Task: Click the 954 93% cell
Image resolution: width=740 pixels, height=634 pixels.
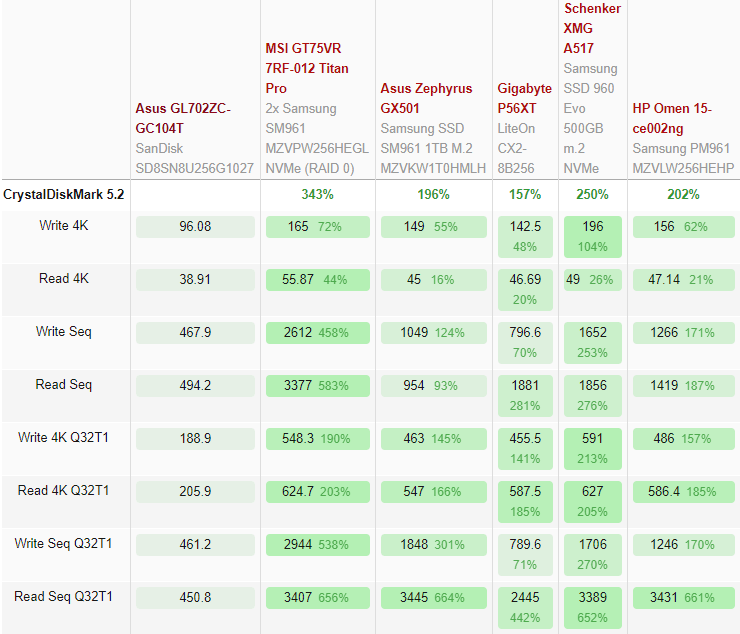Action: coord(434,385)
